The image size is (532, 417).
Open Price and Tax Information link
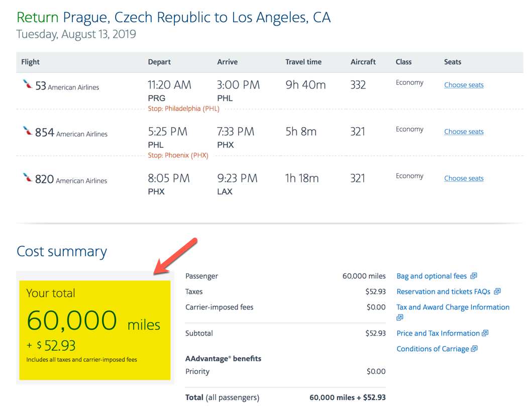(438, 334)
